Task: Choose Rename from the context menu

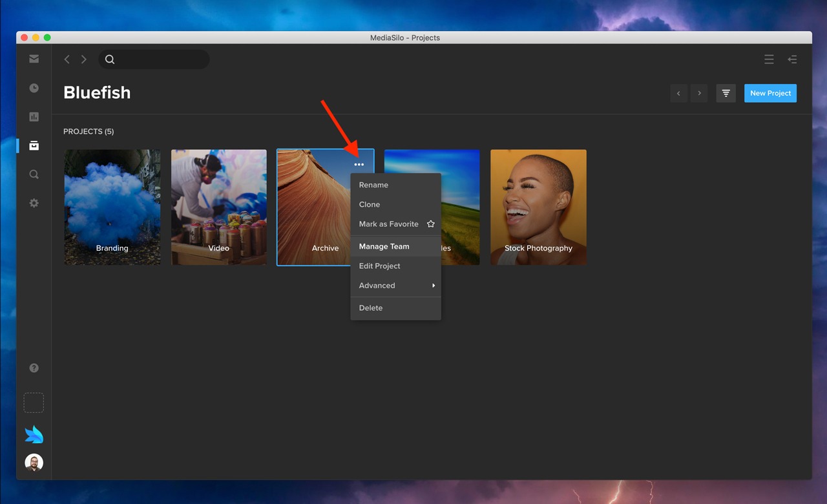Action: click(x=395, y=185)
